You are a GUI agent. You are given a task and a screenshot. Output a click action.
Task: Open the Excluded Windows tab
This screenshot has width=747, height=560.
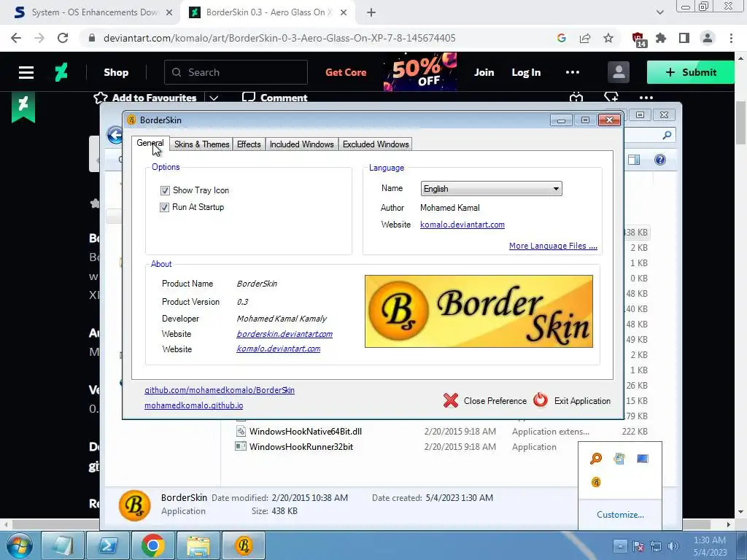tap(376, 144)
